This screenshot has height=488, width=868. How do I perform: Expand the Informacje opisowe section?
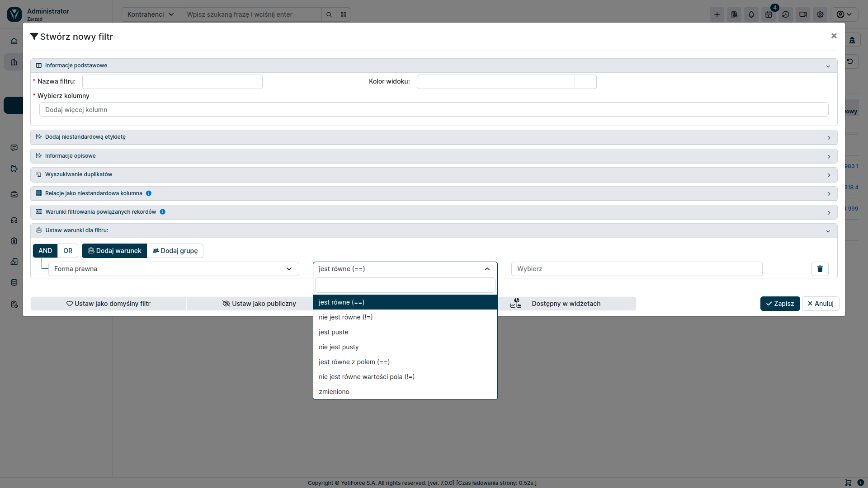point(434,156)
